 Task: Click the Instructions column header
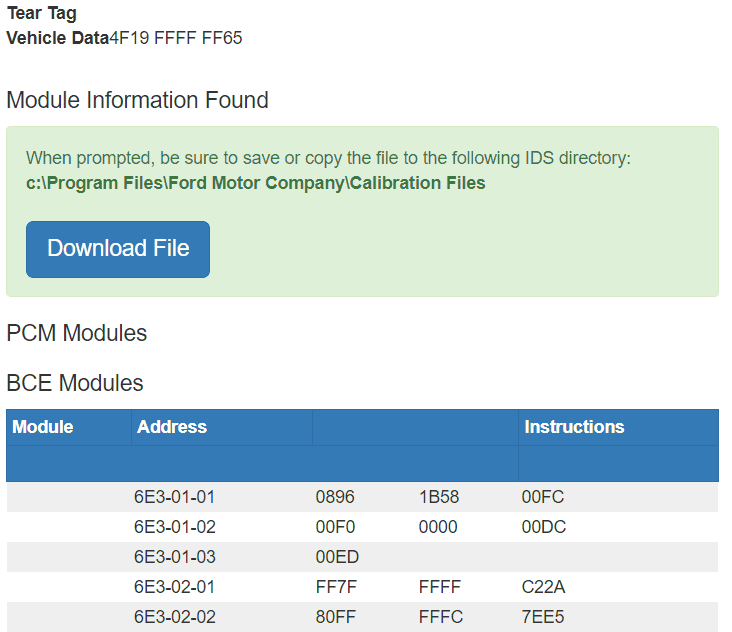pyautogui.click(x=574, y=427)
